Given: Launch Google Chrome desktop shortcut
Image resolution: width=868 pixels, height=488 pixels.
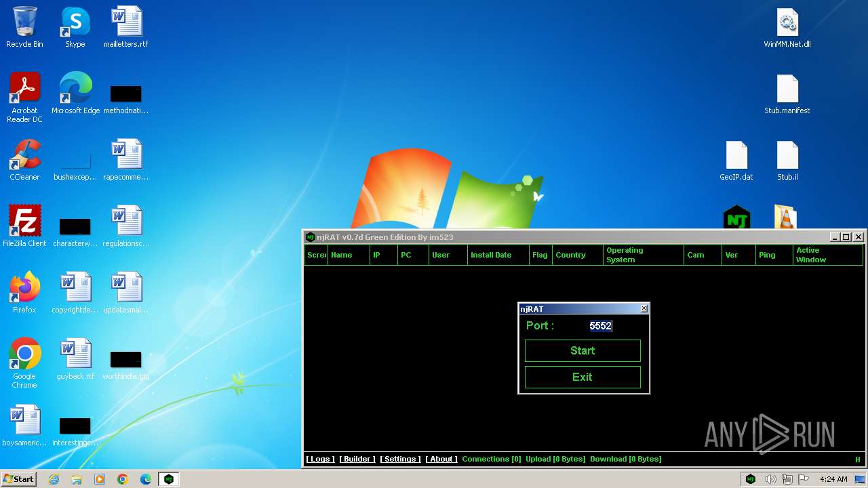Looking at the screenshot, I should tap(24, 363).
